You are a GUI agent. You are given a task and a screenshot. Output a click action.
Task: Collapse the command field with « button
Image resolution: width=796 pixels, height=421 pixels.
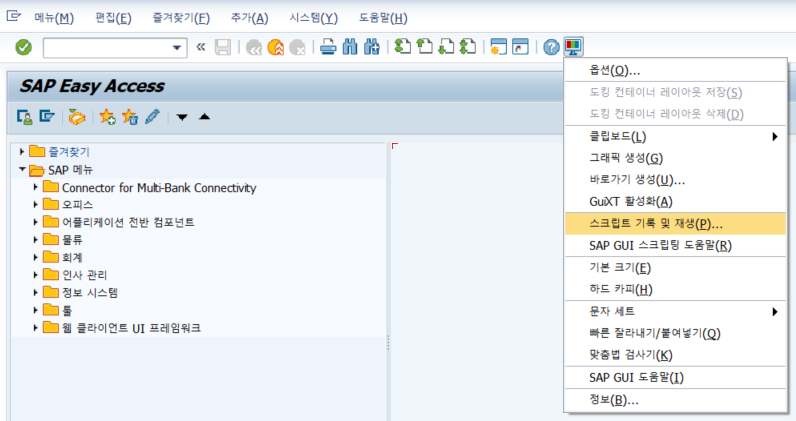pyautogui.click(x=201, y=47)
